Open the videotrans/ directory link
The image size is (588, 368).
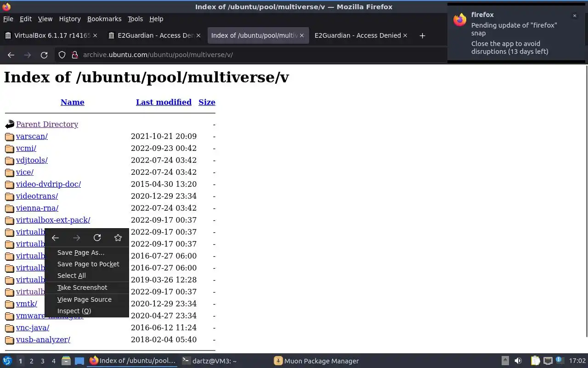tap(37, 196)
